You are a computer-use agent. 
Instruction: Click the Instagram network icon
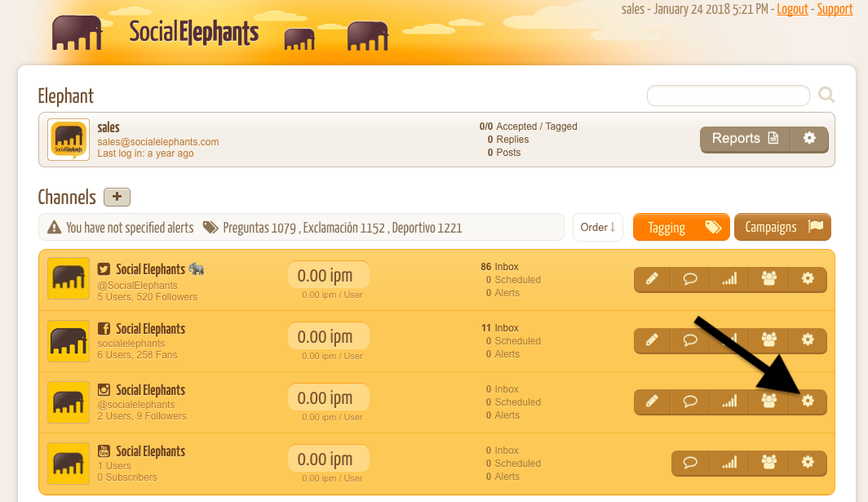pyautogui.click(x=104, y=389)
